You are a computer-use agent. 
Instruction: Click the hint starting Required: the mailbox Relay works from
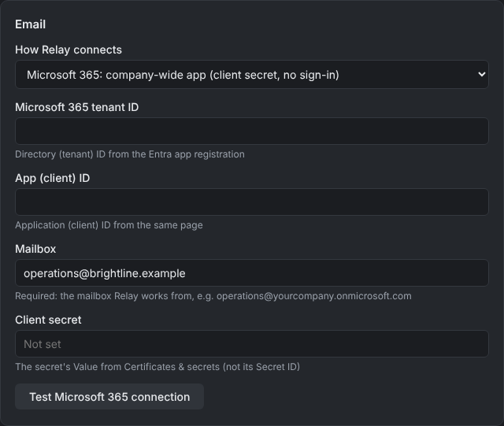[213, 296]
